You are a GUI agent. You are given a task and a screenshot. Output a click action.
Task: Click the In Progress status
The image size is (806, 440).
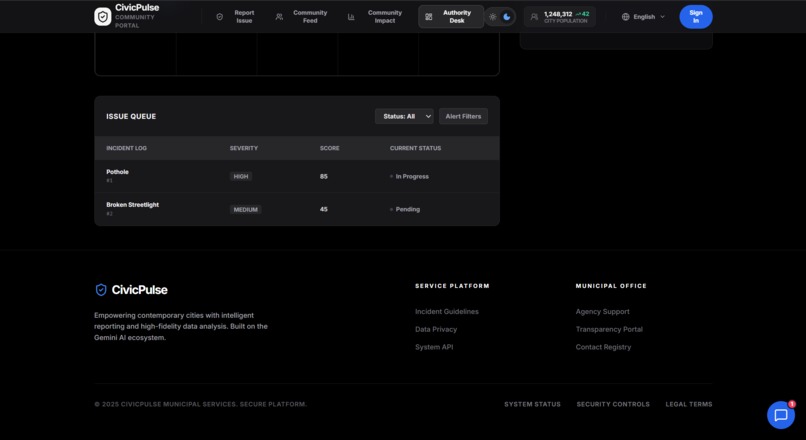tap(410, 176)
